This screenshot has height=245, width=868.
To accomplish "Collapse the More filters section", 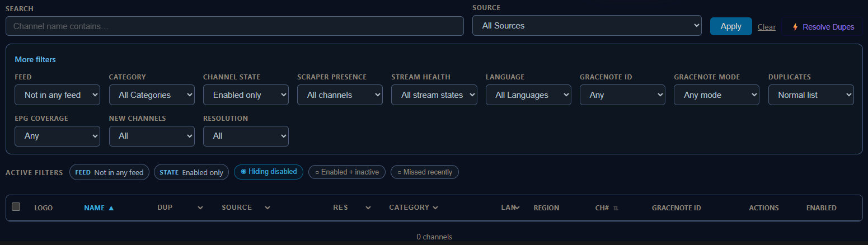I will 35,59.
